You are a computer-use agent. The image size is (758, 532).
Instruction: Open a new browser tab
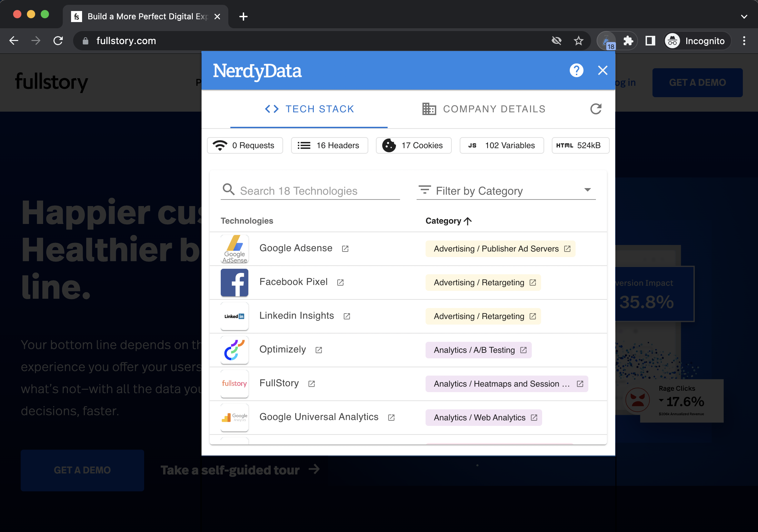[x=243, y=17]
